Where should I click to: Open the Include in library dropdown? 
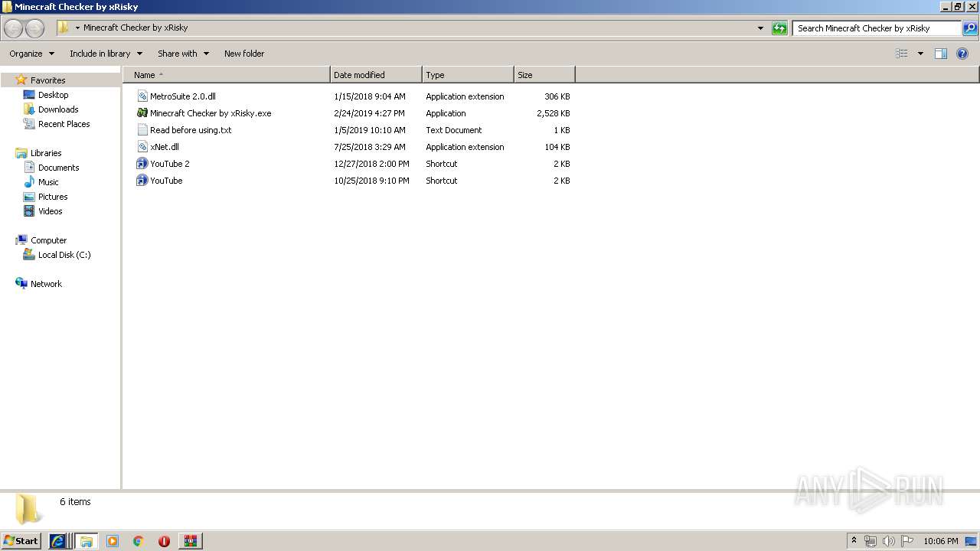[x=106, y=54]
